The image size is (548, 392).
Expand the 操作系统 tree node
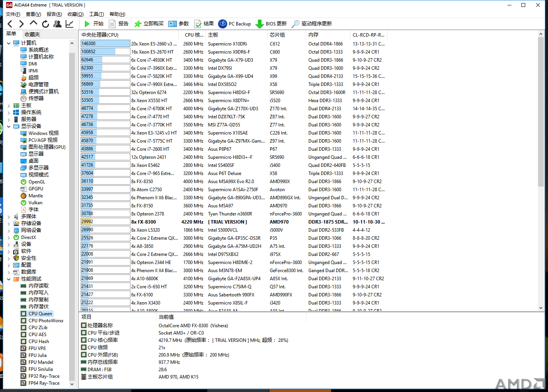pyautogui.click(x=8, y=113)
